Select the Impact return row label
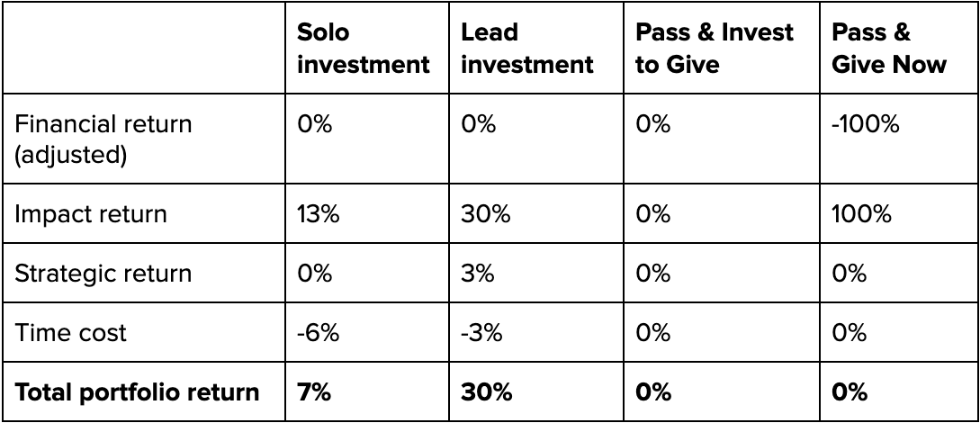Image resolution: width=980 pixels, height=423 pixels. pyautogui.click(x=91, y=213)
